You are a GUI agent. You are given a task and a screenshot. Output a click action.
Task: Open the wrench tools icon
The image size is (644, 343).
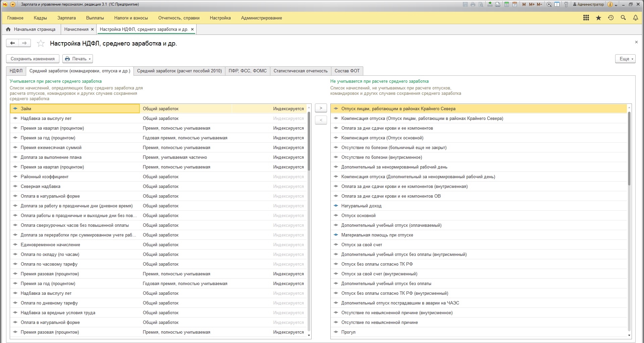click(566, 4)
